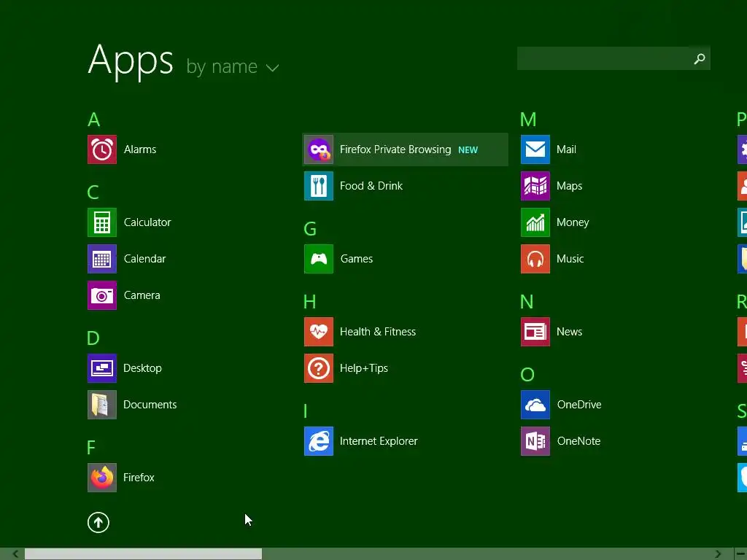
Task: Open the News app icon
Action: pos(535,332)
